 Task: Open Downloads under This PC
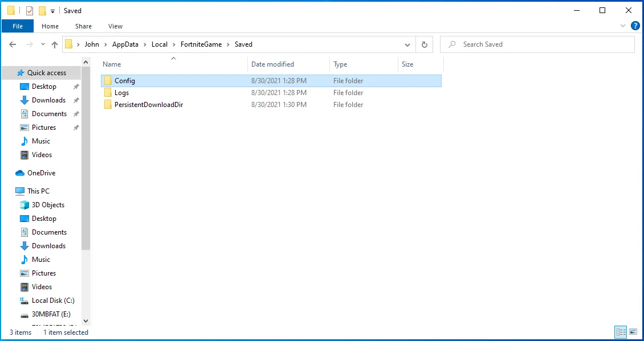tap(48, 246)
